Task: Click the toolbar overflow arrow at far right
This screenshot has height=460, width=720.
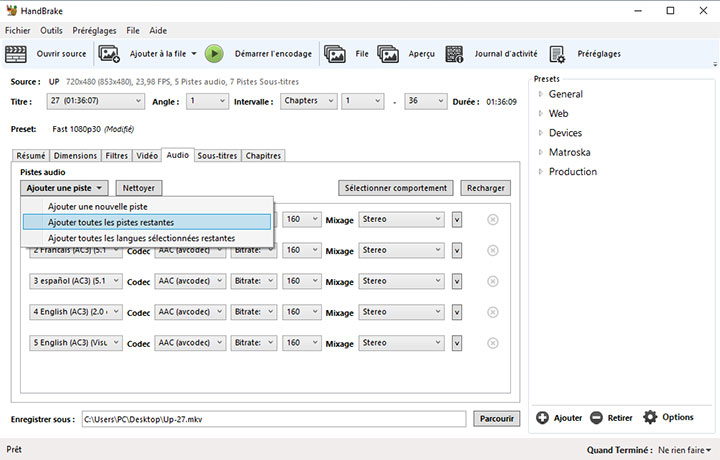Action: 715,64
